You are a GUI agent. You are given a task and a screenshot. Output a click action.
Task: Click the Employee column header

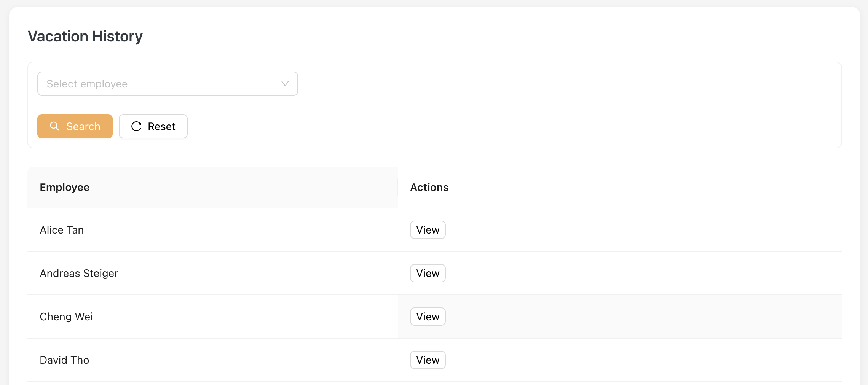pyautogui.click(x=65, y=187)
